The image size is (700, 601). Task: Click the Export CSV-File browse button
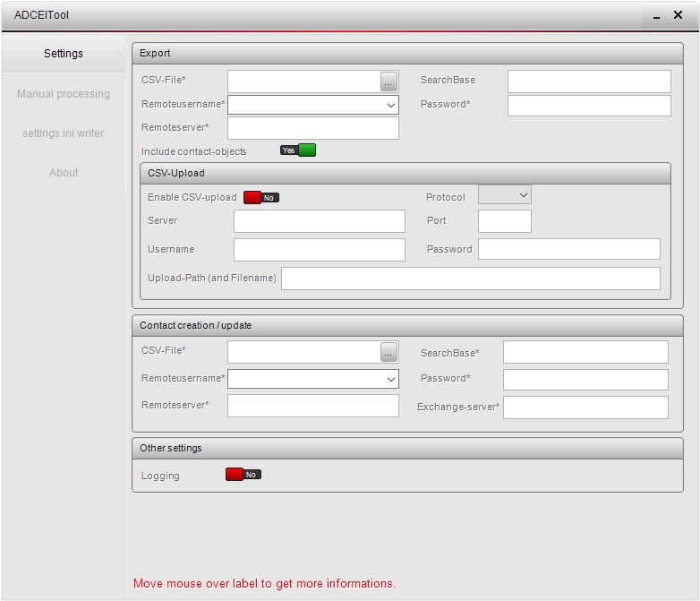(x=388, y=82)
